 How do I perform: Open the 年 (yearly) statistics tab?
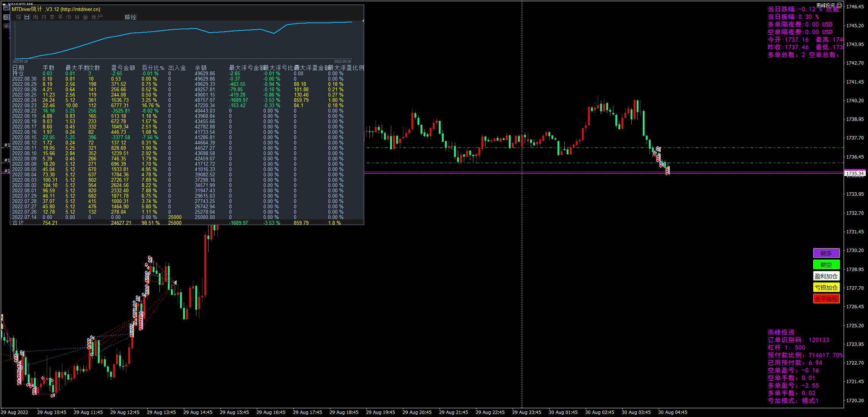tap(61, 17)
